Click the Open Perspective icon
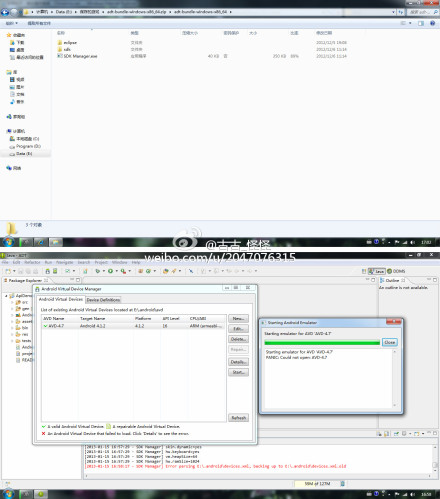440x499 pixels. (x=364, y=271)
